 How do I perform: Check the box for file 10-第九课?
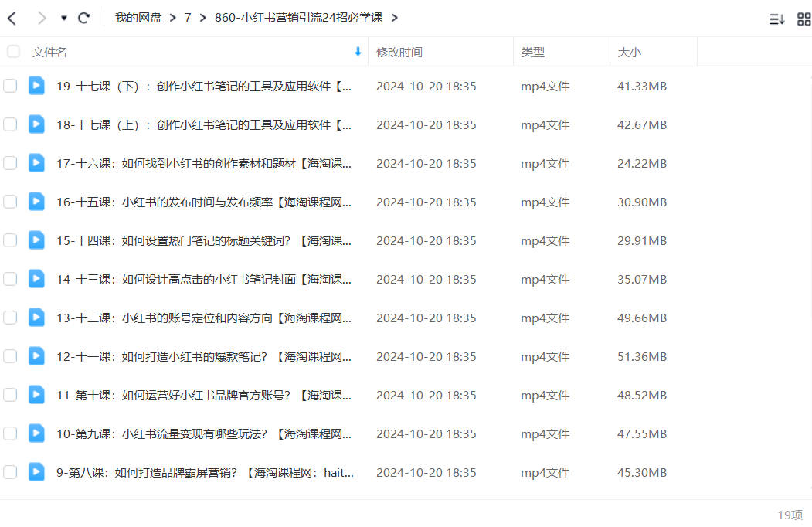tap(10, 433)
